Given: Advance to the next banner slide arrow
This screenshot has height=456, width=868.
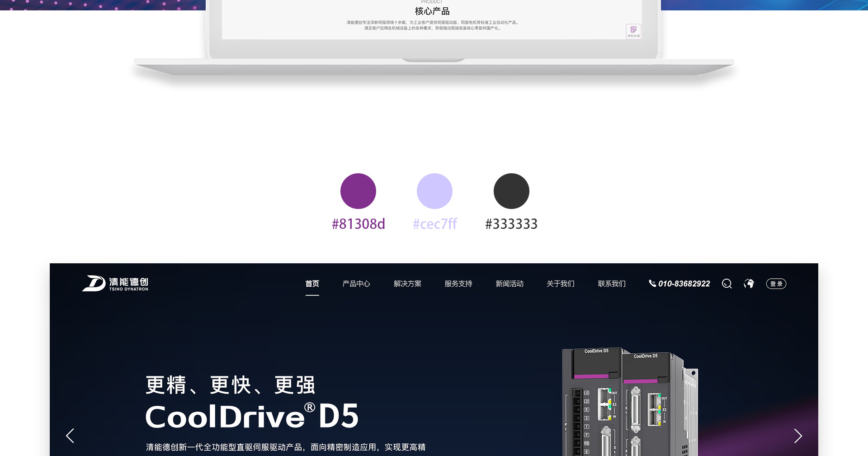Looking at the screenshot, I should [798, 436].
